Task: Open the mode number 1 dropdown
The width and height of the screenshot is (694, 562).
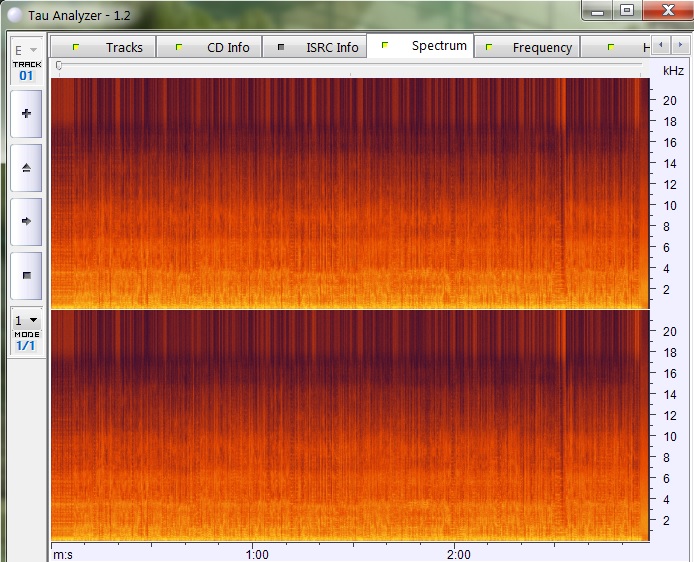Action: click(26, 320)
